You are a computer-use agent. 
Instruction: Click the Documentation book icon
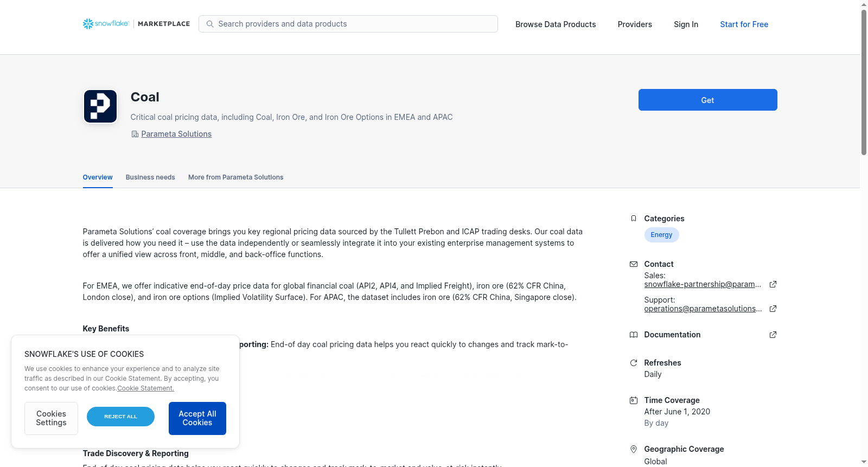click(x=634, y=335)
